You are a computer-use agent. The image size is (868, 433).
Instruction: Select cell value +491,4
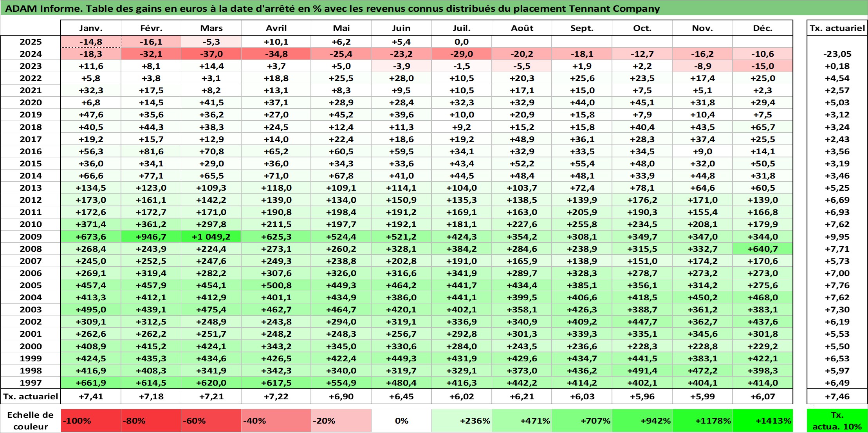(x=642, y=371)
